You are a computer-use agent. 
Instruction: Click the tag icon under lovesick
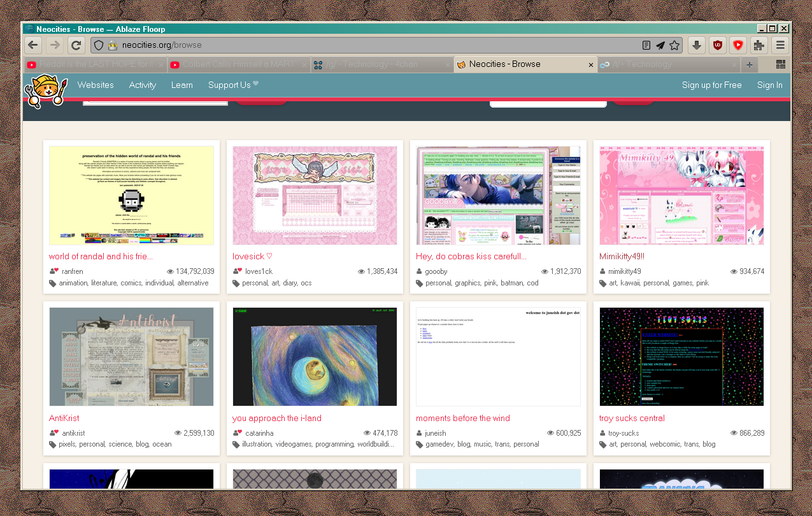pyautogui.click(x=236, y=283)
